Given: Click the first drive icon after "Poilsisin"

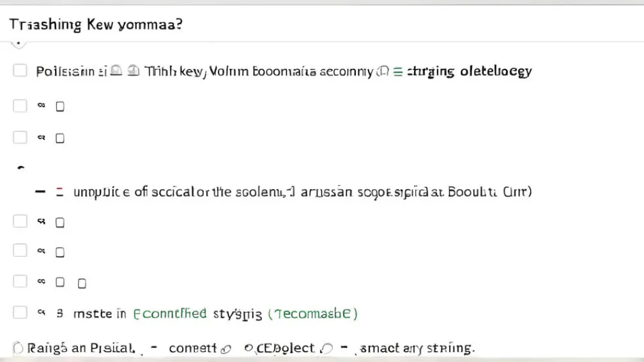Looking at the screenshot, I should pyautogui.click(x=116, y=72).
